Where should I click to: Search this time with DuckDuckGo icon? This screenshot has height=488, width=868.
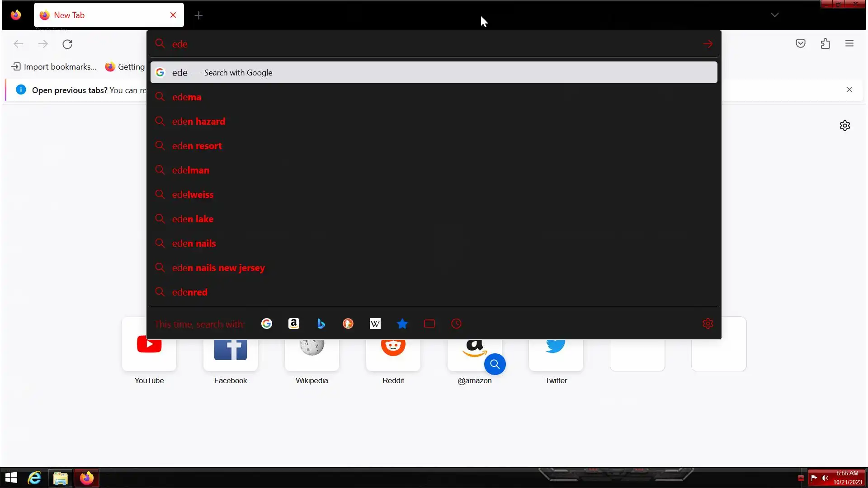point(348,324)
